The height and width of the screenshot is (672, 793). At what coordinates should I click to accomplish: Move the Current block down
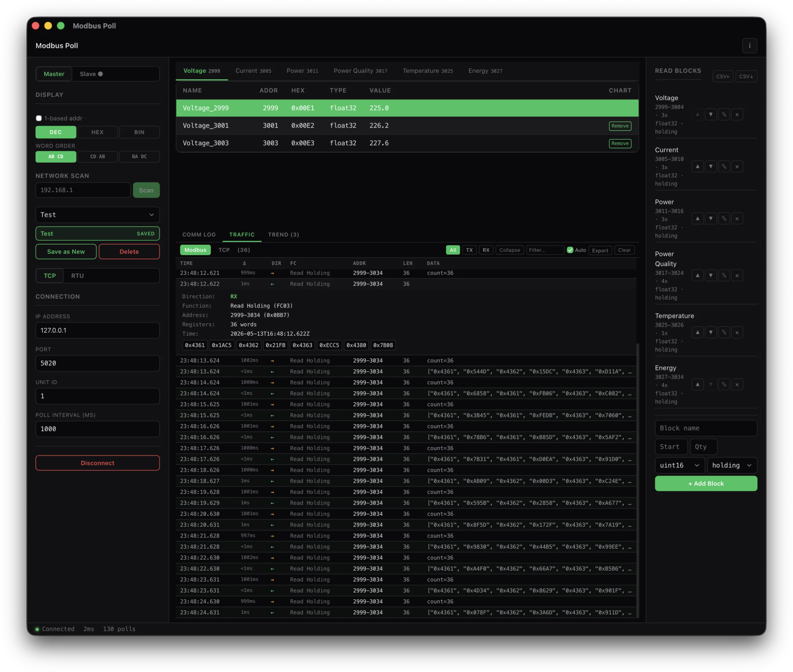coord(710,166)
